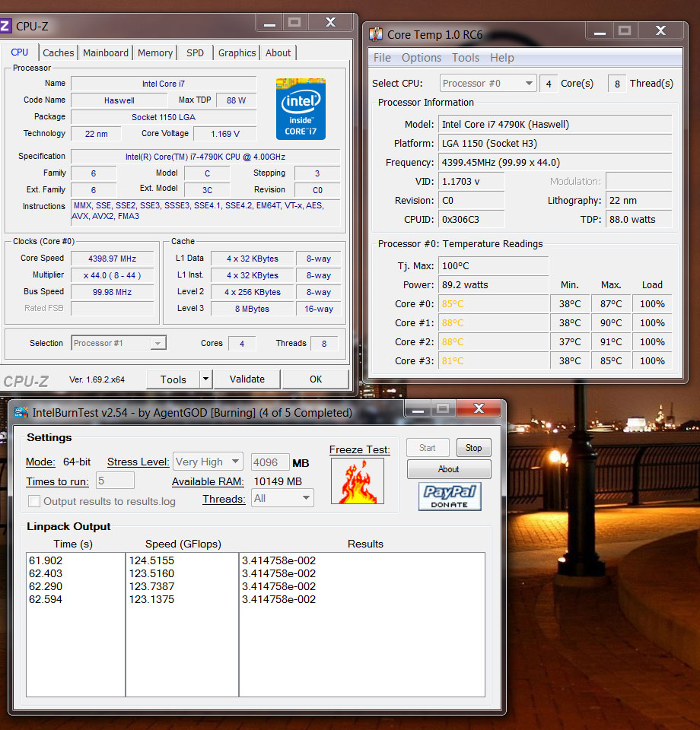Minimize the Core Temp window

pyautogui.click(x=600, y=32)
